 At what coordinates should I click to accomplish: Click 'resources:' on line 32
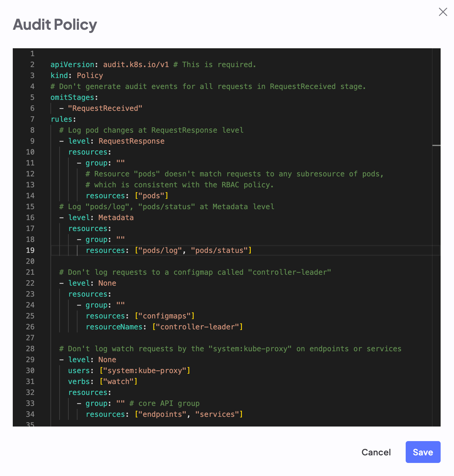coord(90,393)
